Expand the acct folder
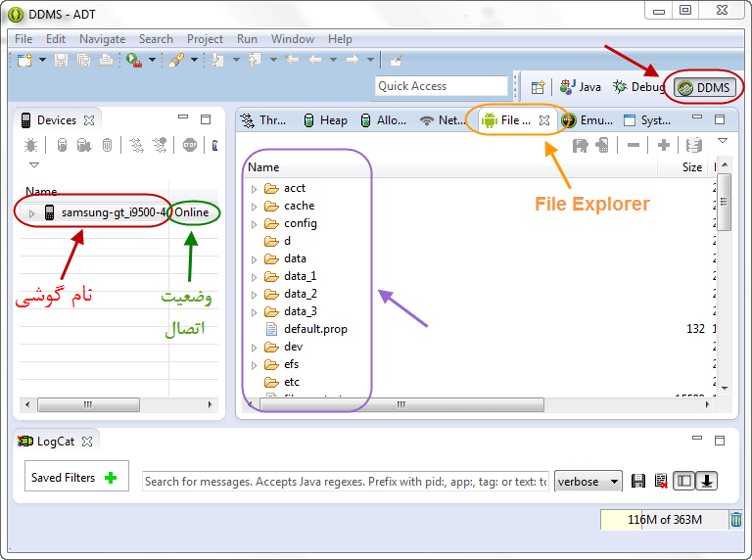 pyautogui.click(x=255, y=189)
